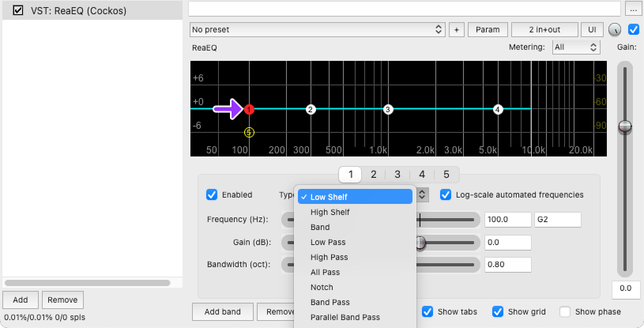The image size is (644, 328).
Task: Click the bandwidth value field 0.80
Action: [507, 265]
